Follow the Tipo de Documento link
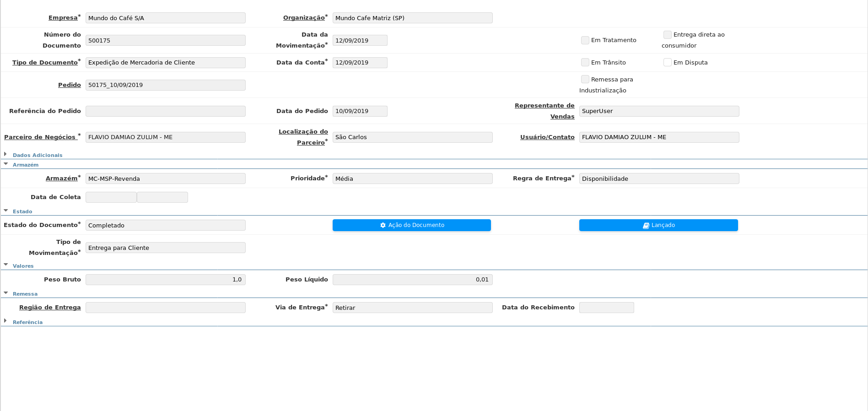Viewport: 868px width, 411px height. click(x=45, y=62)
